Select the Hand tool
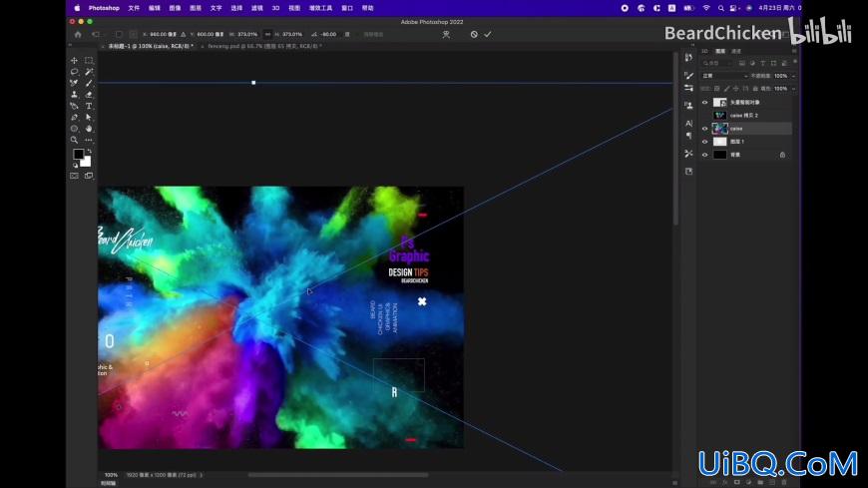 [89, 129]
